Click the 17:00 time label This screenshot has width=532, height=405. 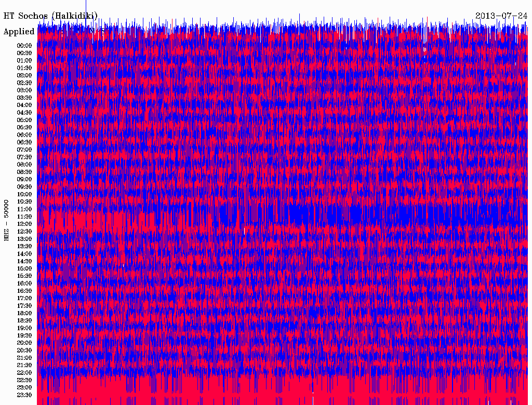(24, 298)
